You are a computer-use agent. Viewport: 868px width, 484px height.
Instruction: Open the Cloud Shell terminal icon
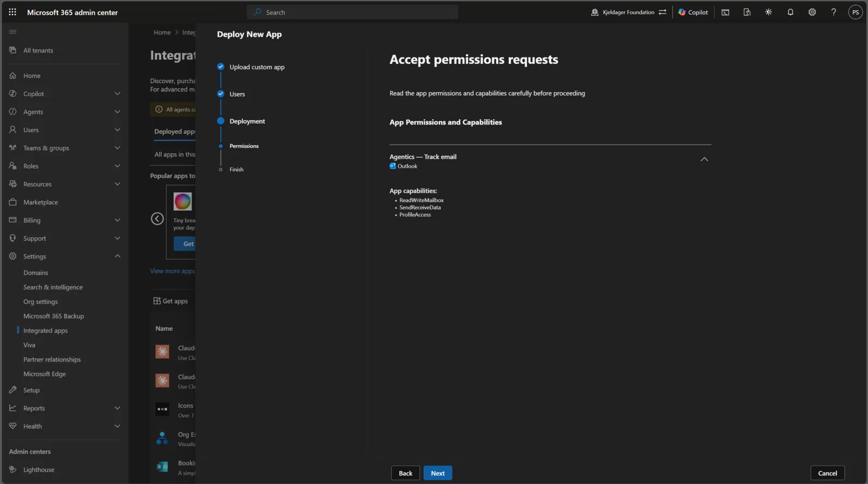725,12
